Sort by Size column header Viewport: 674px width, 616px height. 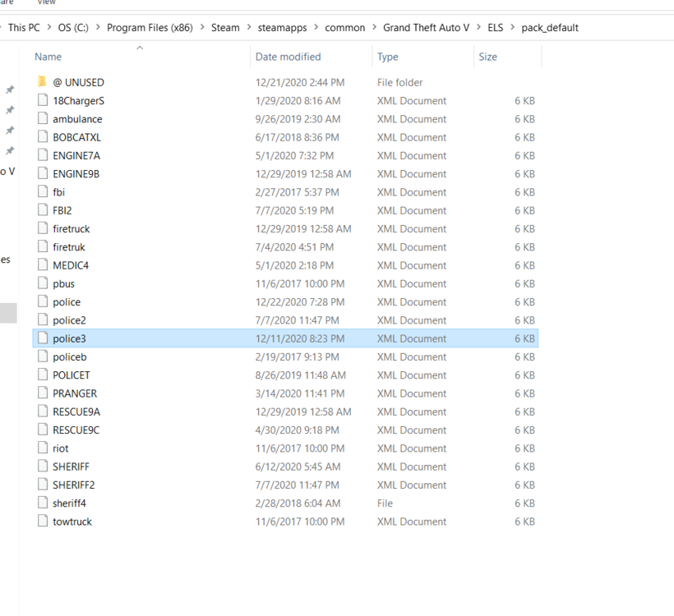(488, 57)
